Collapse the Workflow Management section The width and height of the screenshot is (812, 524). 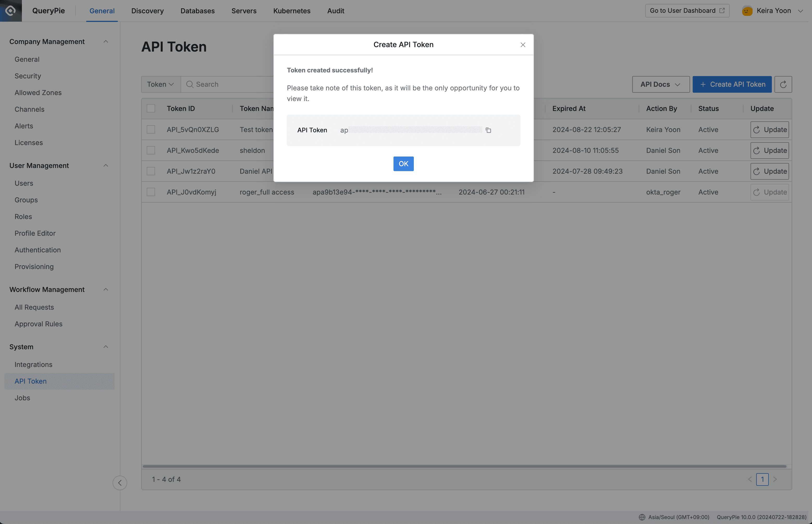(x=106, y=289)
